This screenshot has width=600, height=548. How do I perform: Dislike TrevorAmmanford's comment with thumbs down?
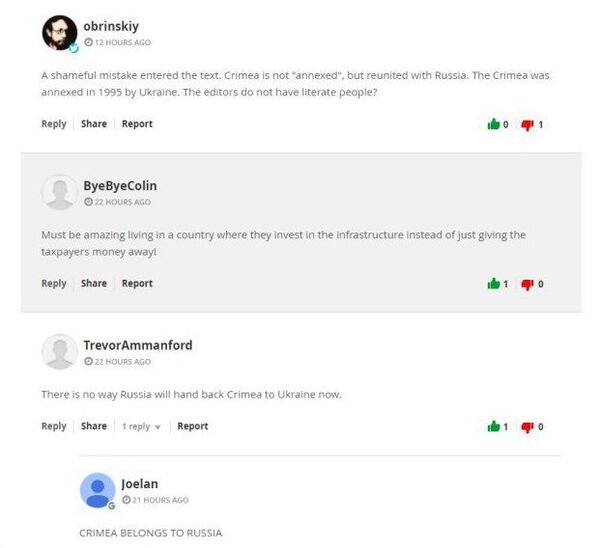(x=527, y=427)
